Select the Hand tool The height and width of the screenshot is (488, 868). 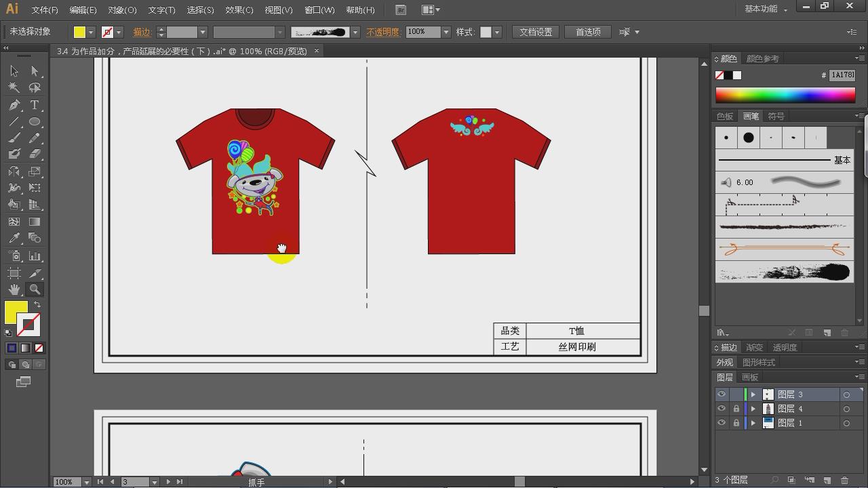(x=14, y=289)
